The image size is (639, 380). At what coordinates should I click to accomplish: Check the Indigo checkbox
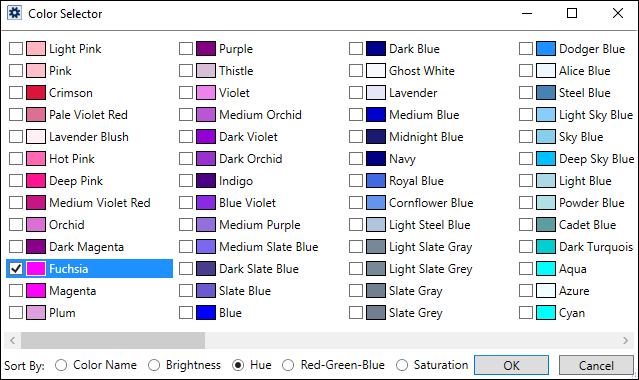click(186, 181)
